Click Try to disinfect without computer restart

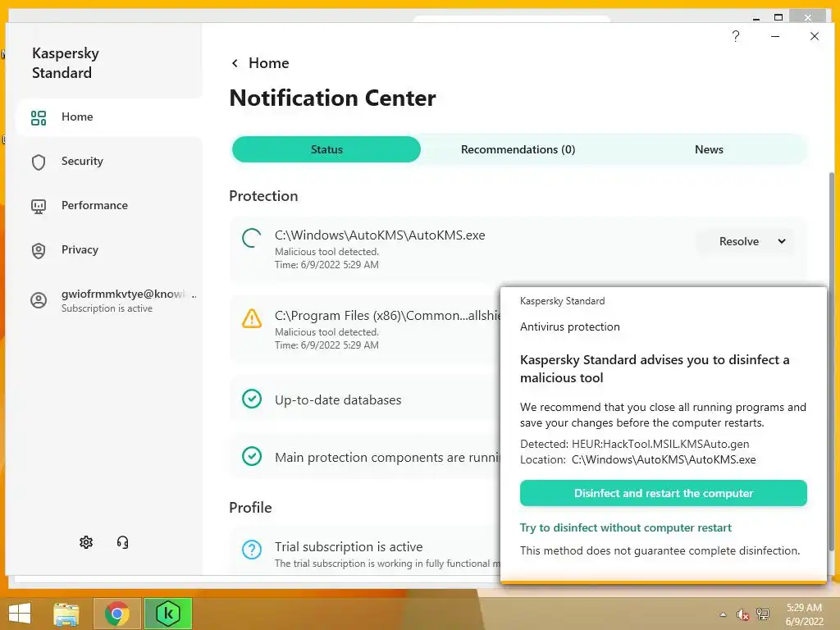point(625,527)
